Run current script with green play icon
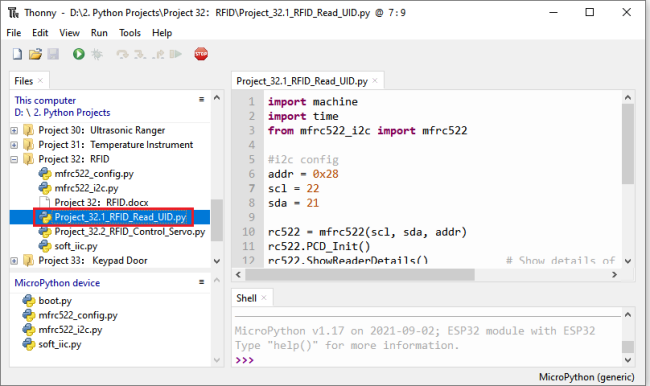Viewport: 650px width, 386px height. coord(79,54)
